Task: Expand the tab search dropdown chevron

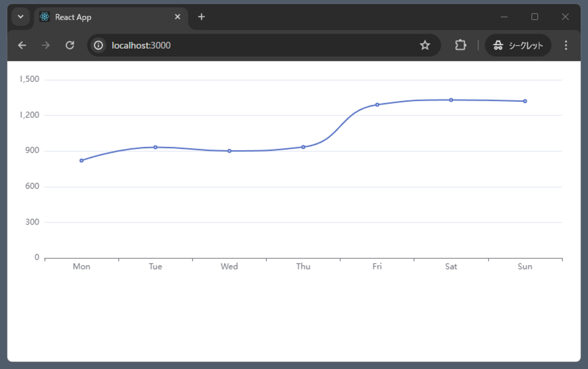Action: 20,17
